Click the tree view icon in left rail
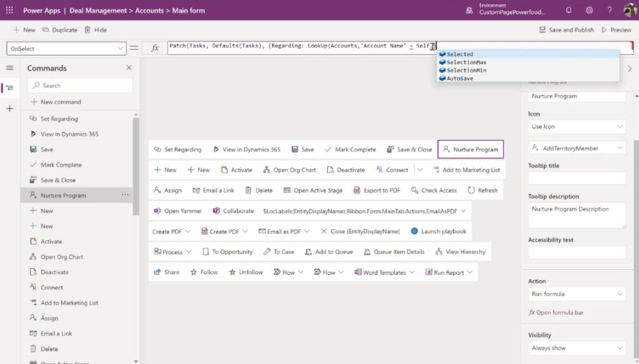Screen dimensions: 639x364 [9, 88]
